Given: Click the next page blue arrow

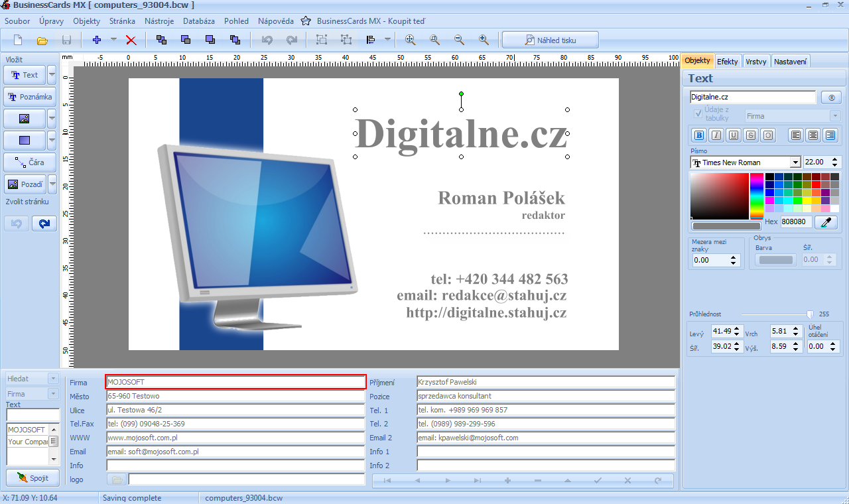Looking at the screenshot, I should [44, 224].
